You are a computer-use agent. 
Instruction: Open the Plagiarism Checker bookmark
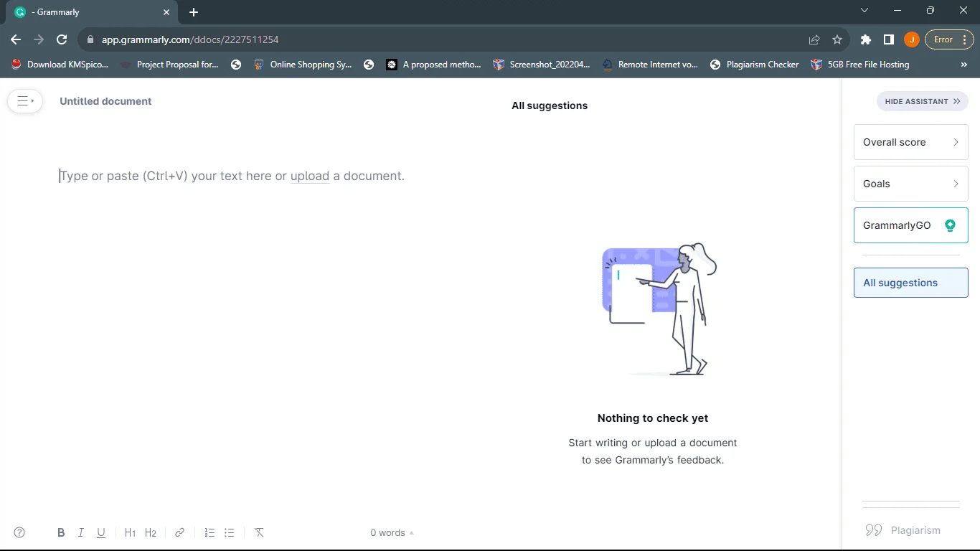754,65
